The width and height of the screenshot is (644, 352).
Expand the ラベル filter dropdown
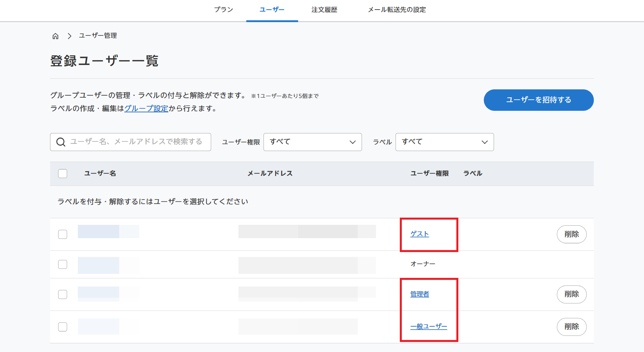click(445, 142)
